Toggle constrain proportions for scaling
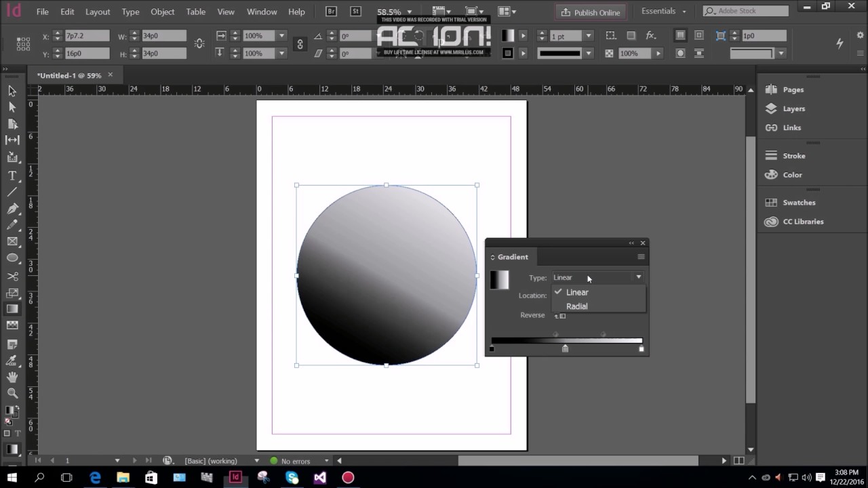The width and height of the screenshot is (868, 488). (300, 45)
